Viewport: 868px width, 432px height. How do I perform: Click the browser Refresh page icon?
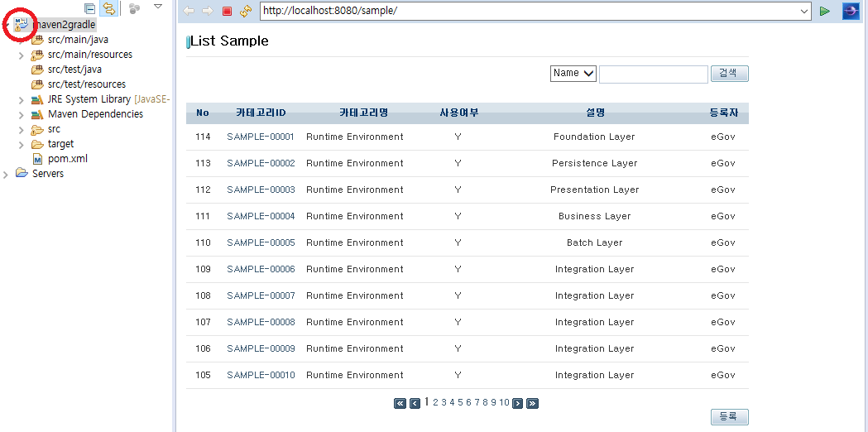click(x=245, y=12)
